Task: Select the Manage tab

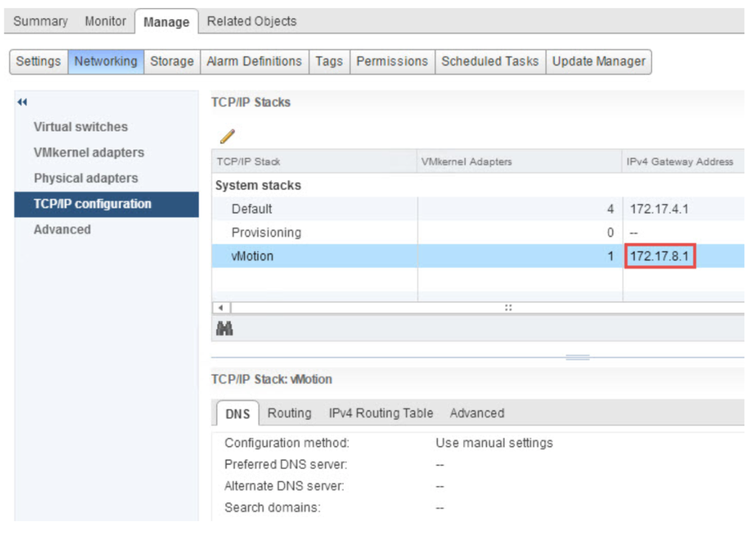Action: coord(166,21)
